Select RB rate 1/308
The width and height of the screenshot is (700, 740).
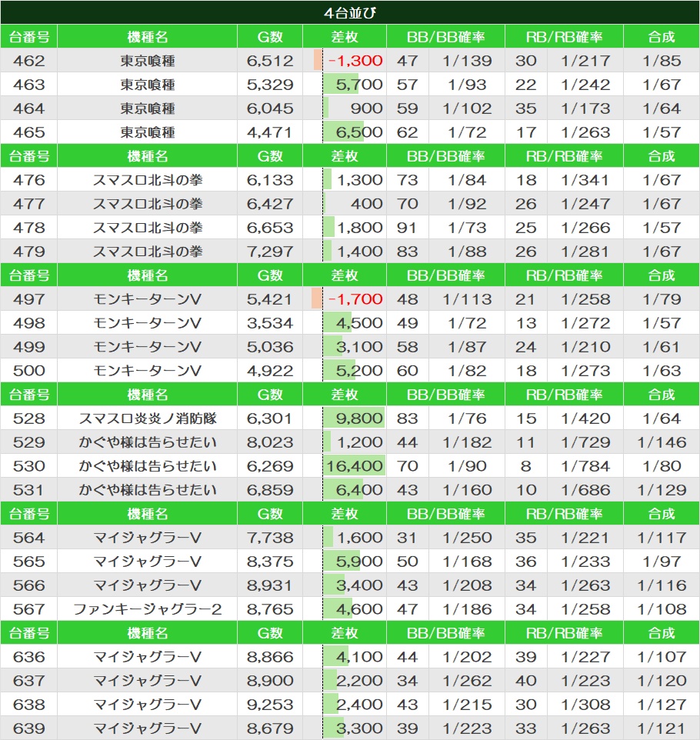[x=585, y=704]
